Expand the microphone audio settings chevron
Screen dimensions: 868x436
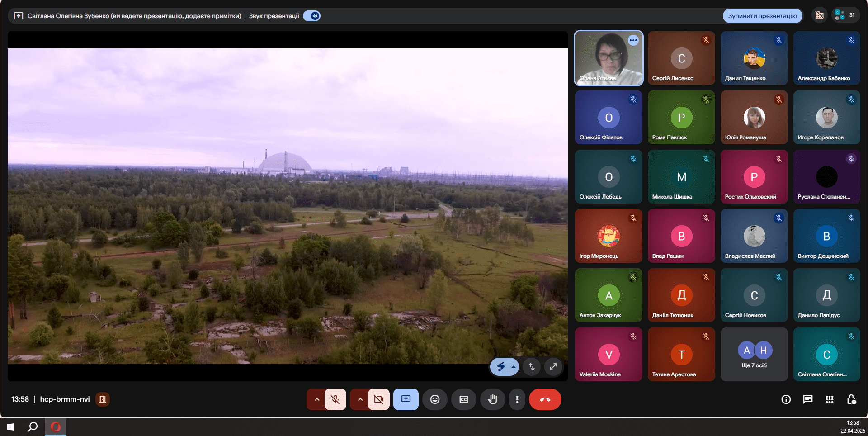click(x=316, y=399)
